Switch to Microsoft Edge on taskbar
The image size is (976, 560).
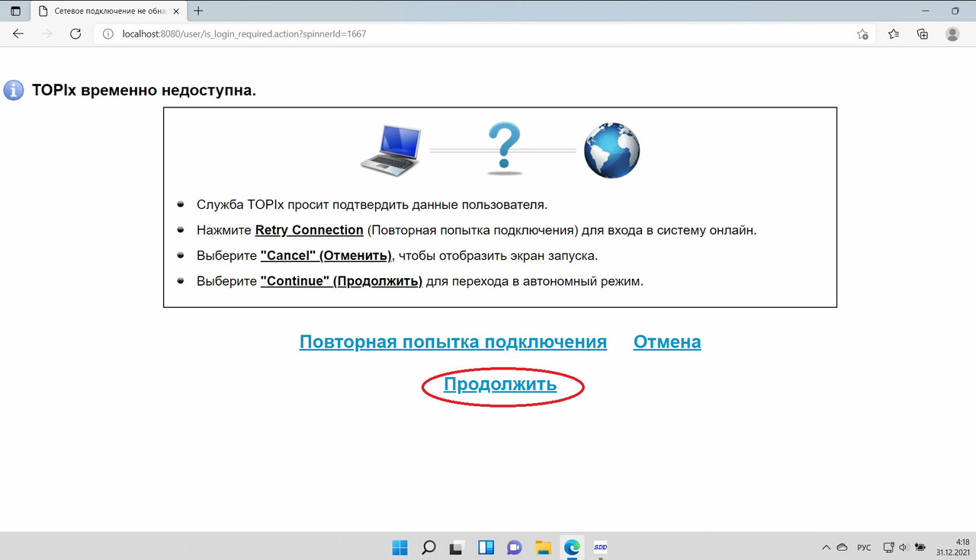pos(571,547)
